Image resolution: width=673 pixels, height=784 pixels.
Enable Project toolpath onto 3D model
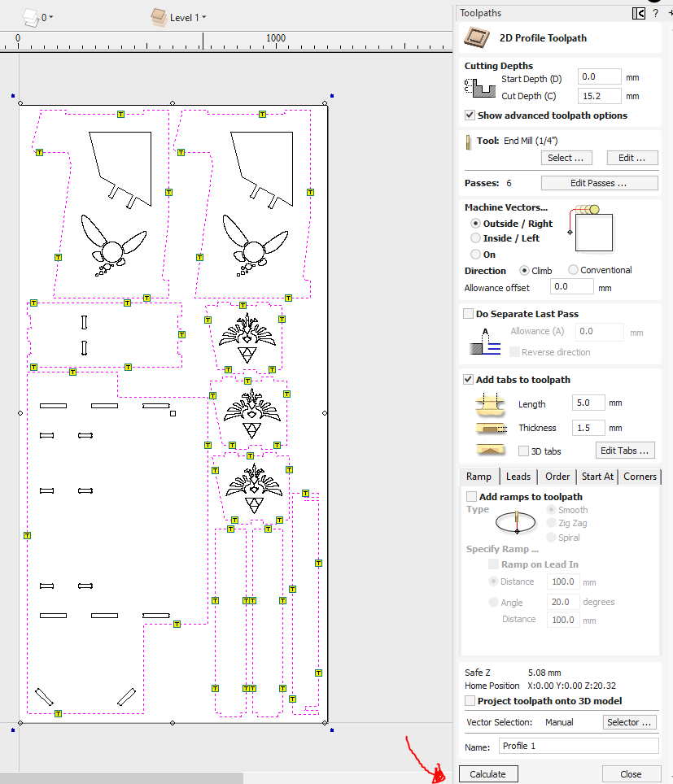click(470, 701)
